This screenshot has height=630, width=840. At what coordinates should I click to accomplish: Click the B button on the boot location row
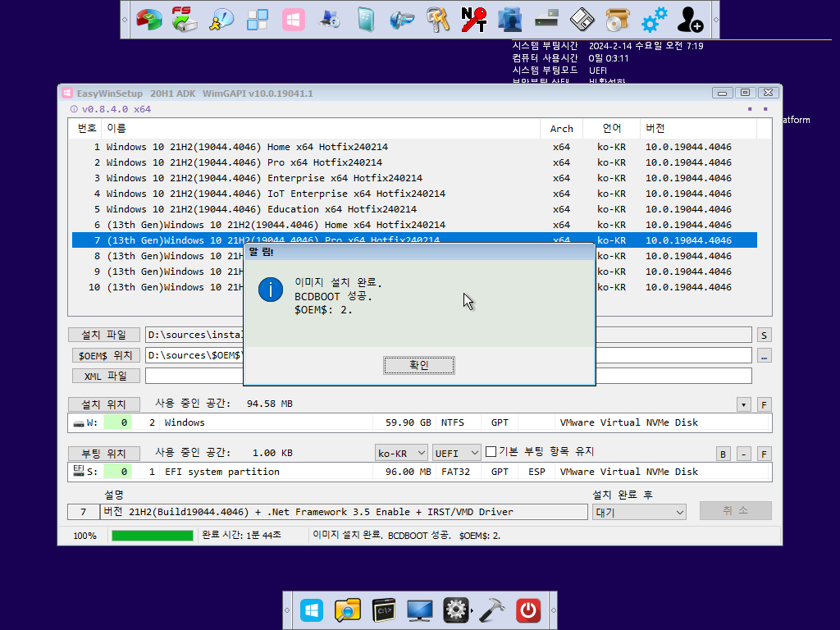point(723,454)
